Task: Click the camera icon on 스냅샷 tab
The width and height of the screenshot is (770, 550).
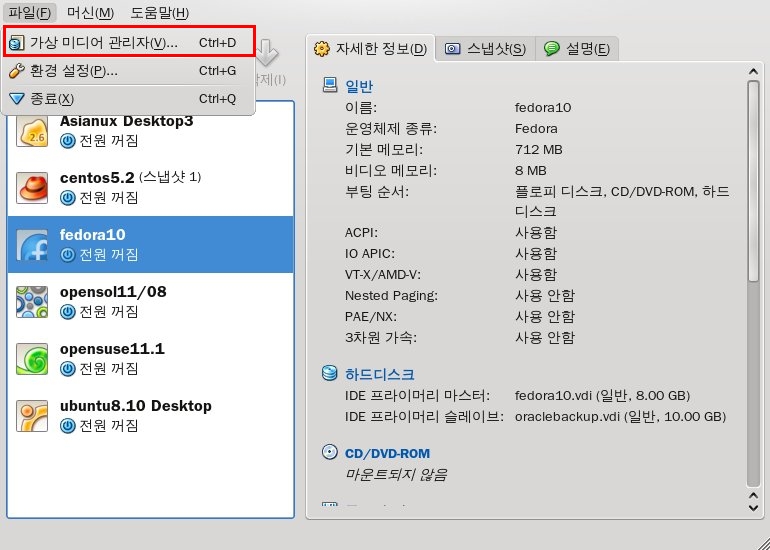Action: click(452, 49)
